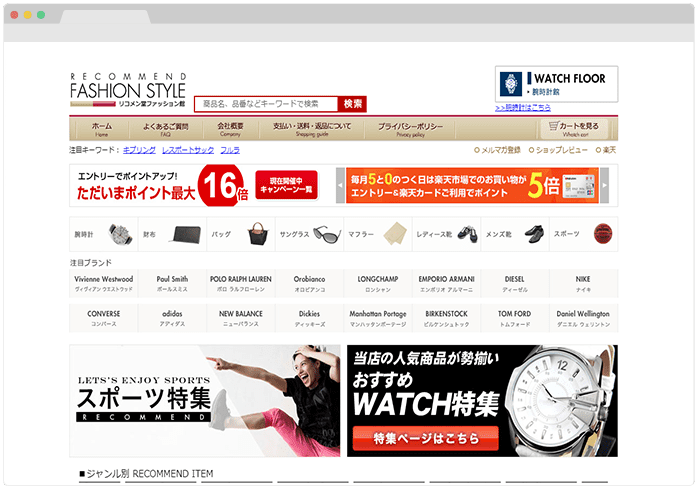Click the orange Rakuten card 5倍 banner

point(472,186)
